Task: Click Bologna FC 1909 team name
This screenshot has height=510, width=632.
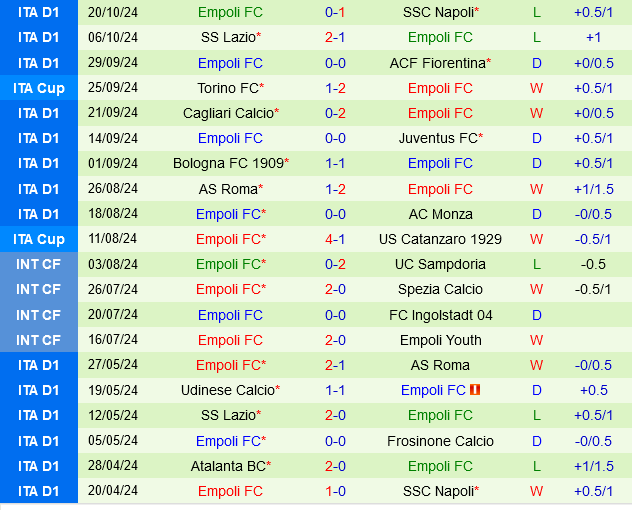Action: coord(228,163)
